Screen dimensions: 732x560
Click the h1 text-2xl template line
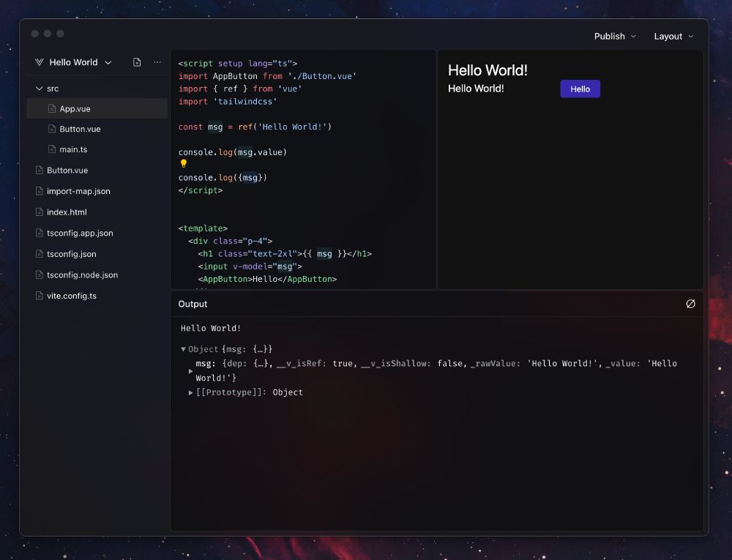(285, 254)
